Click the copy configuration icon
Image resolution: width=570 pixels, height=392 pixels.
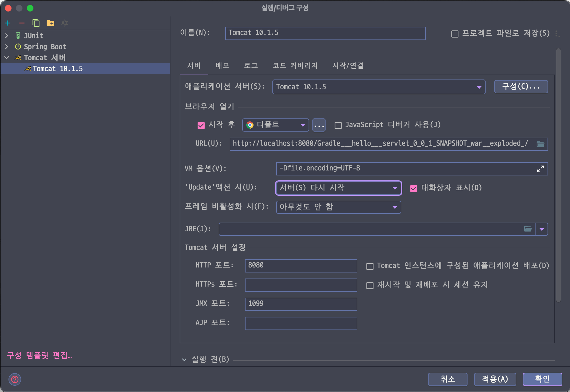tap(36, 23)
